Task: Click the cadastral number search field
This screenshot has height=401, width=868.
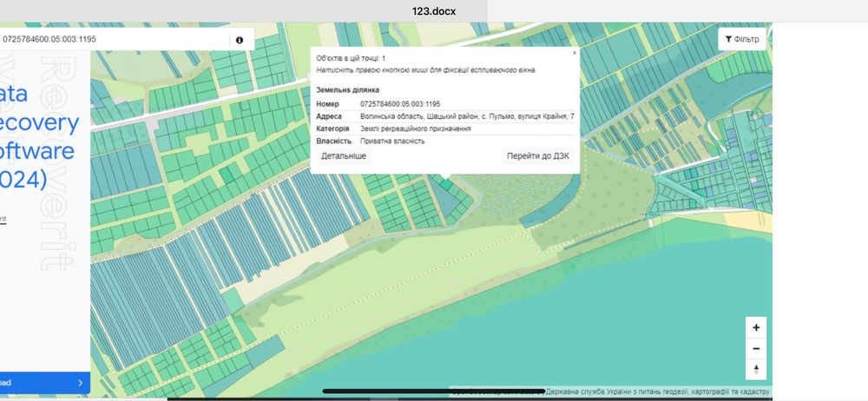Action: (114, 39)
